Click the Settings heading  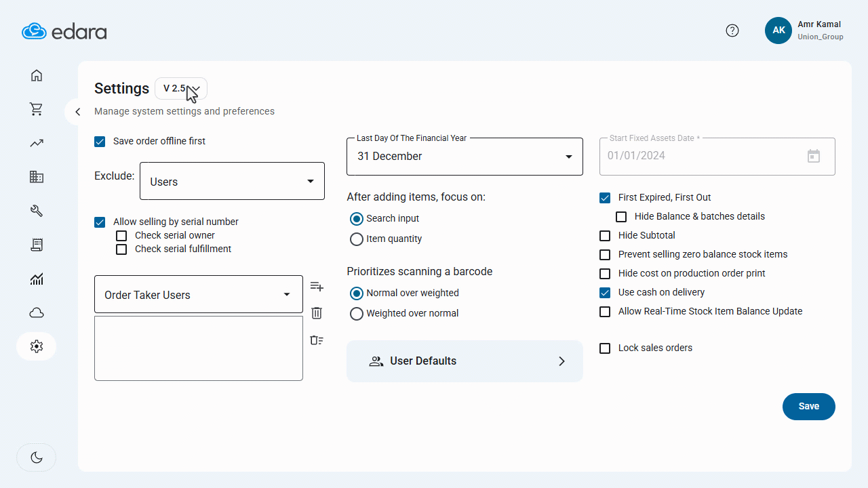(121, 89)
